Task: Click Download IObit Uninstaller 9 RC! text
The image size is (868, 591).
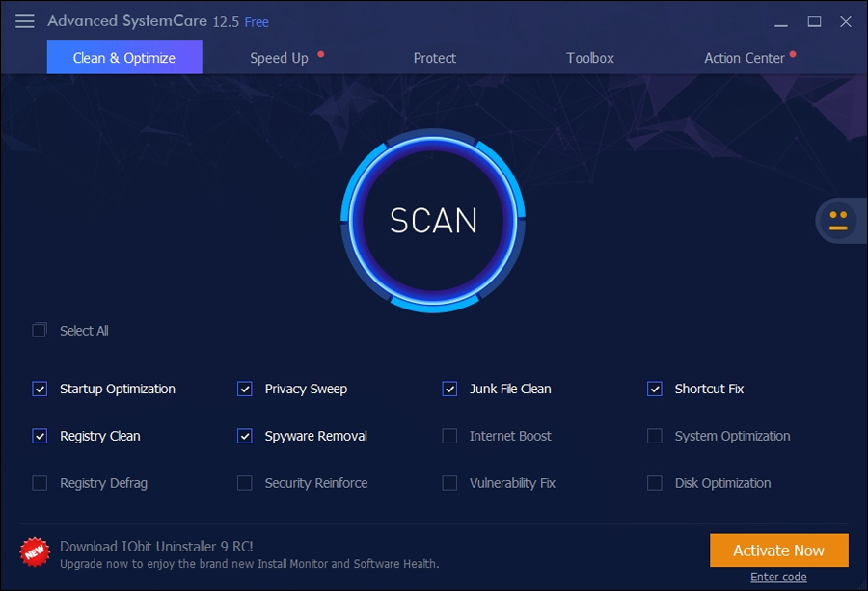Action: pos(156,547)
